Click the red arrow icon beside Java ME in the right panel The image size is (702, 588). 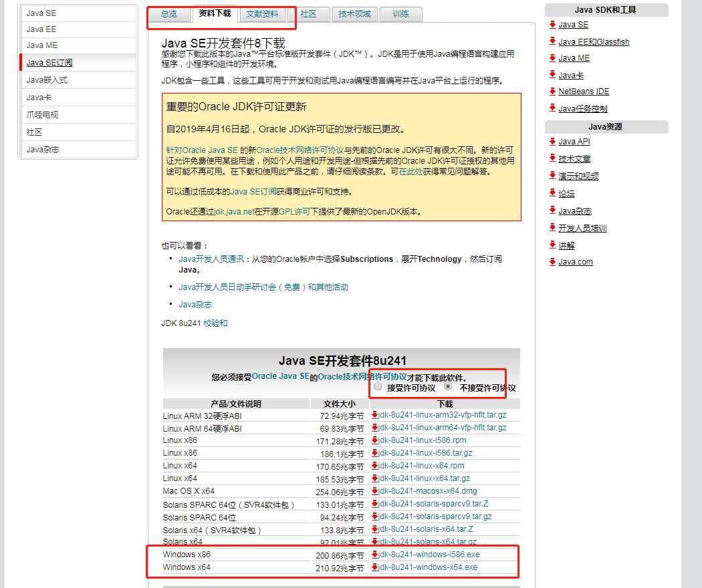pos(552,57)
